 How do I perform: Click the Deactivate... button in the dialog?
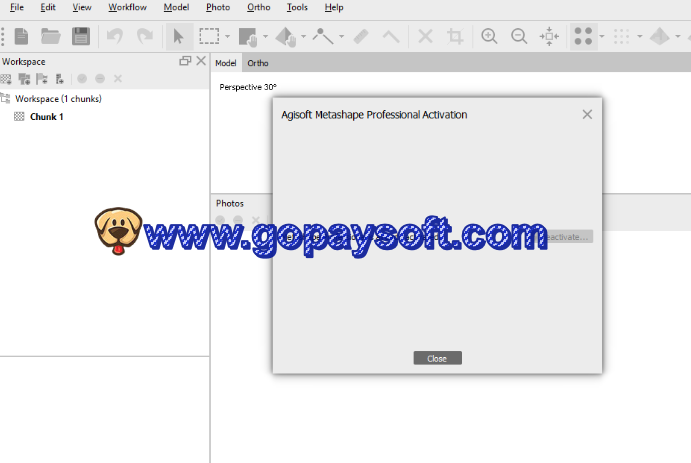tap(565, 237)
